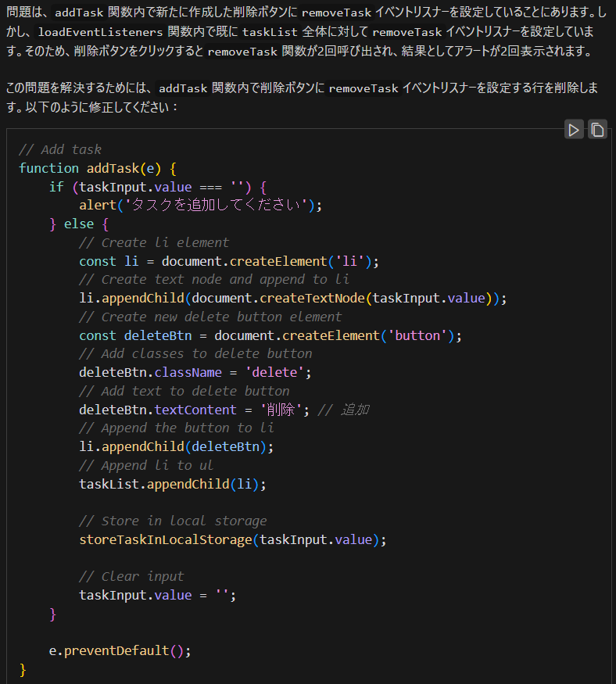Copy the code block with copy icon
This screenshot has width=616, height=684.
[597, 130]
